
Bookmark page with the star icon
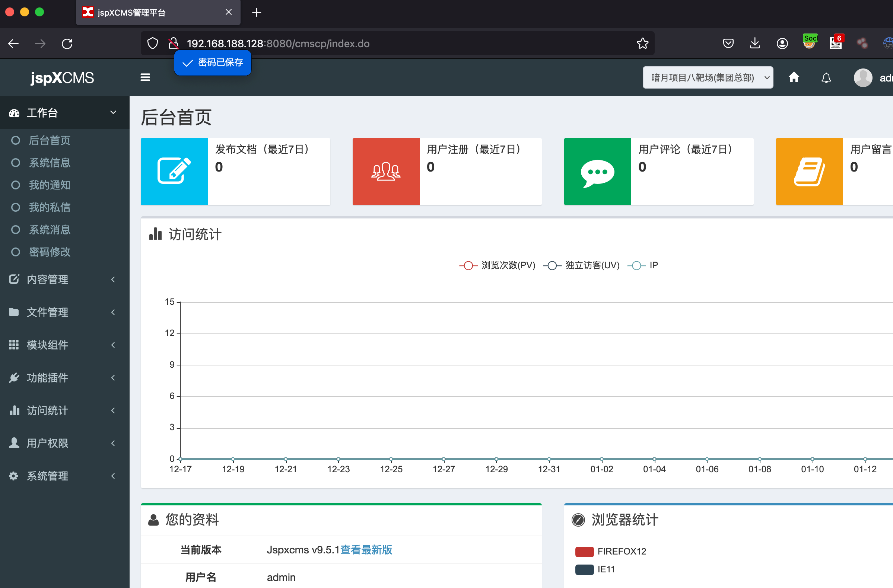point(642,44)
